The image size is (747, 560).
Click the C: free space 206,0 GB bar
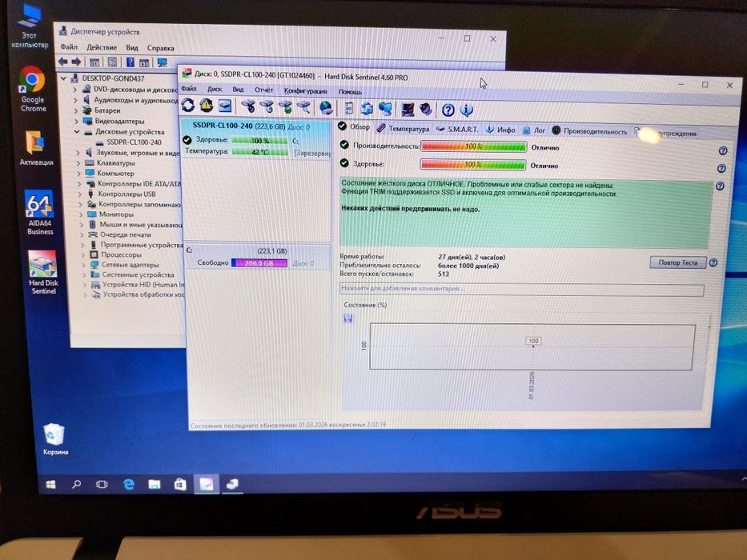pos(259,263)
